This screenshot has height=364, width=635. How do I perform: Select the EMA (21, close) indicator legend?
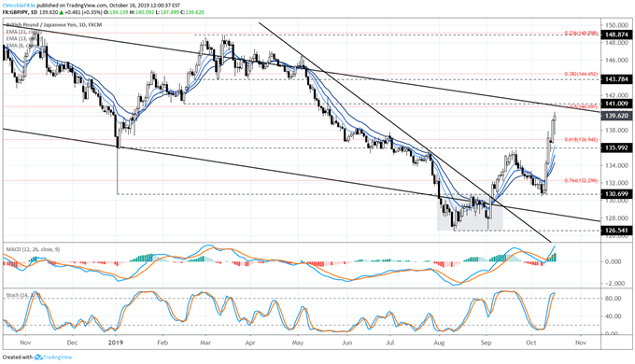tap(23, 32)
